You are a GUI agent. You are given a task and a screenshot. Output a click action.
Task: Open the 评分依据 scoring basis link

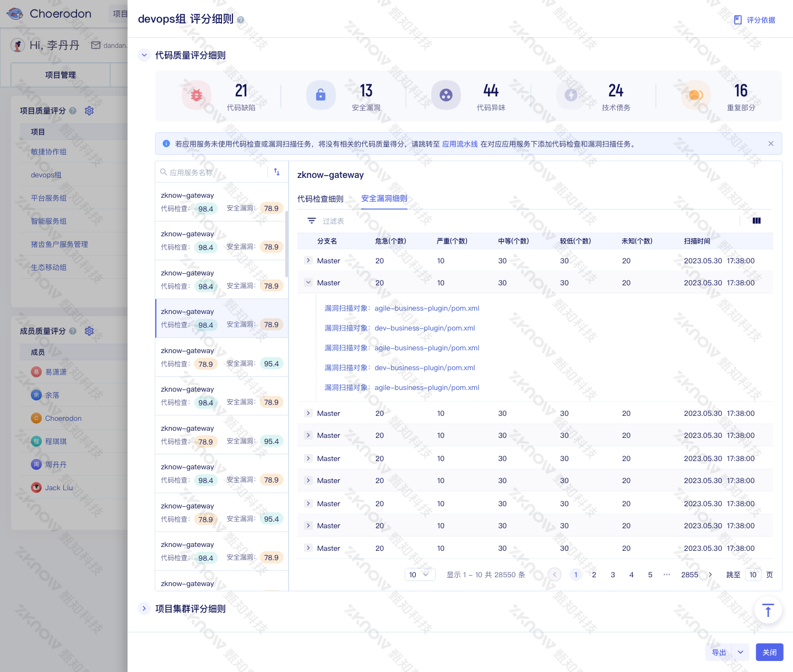point(754,20)
